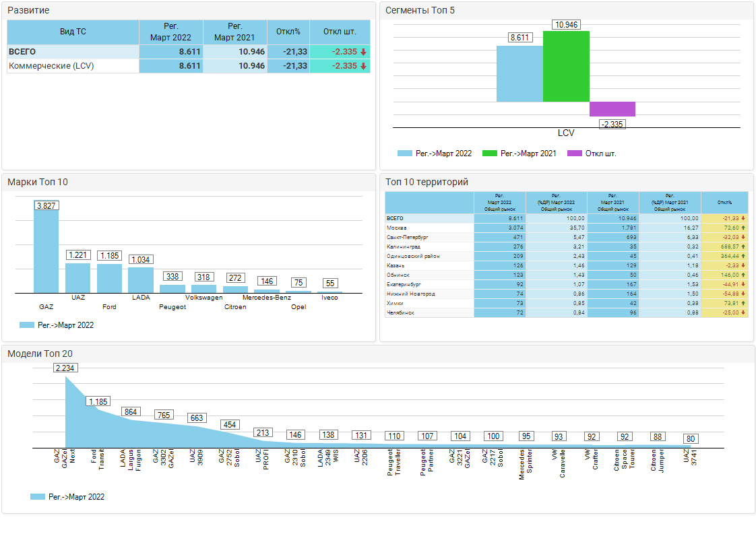
Task: Toggle the Откл шт. legend entry
Action: pos(600,154)
